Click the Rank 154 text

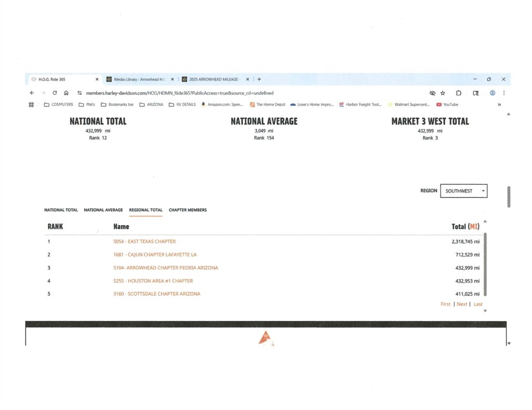point(264,138)
